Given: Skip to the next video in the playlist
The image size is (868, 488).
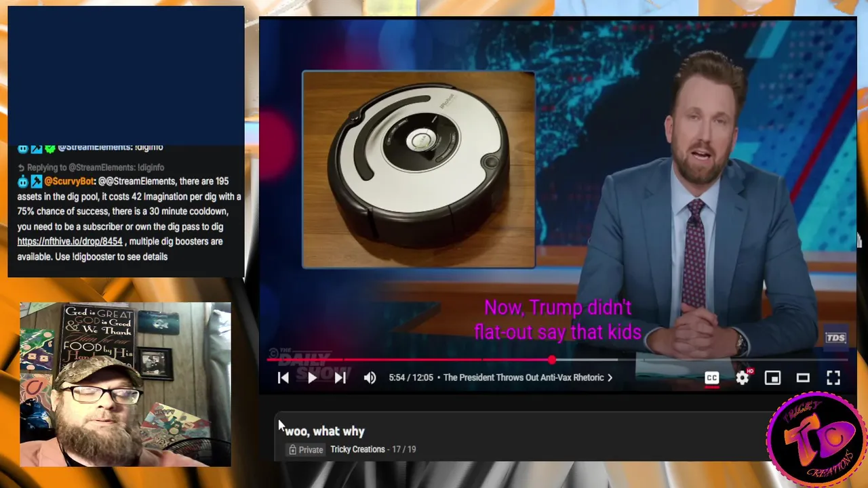Looking at the screenshot, I should coord(340,378).
